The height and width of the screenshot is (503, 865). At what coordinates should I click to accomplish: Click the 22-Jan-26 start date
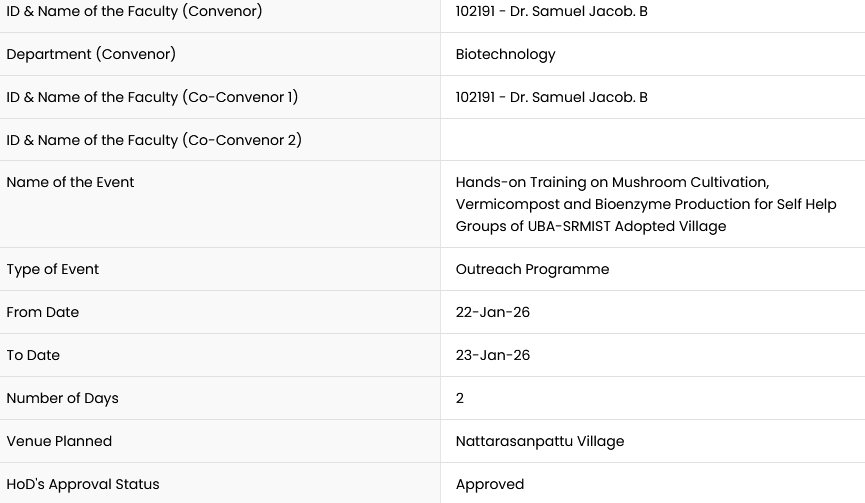click(x=492, y=312)
